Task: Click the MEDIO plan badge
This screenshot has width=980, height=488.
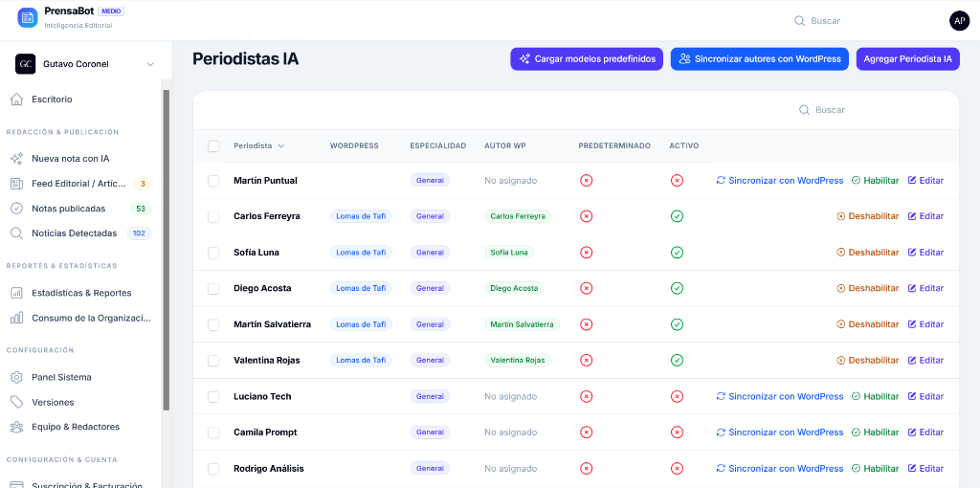Action: coord(112,11)
